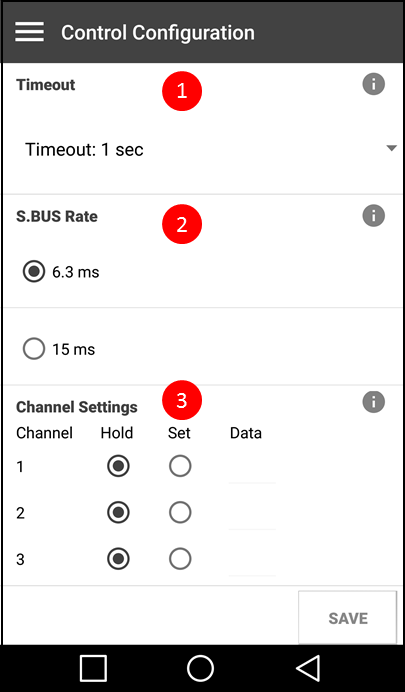Screen dimensions: 405x692
Task: Tap the Android home circle button
Action: (200, 668)
